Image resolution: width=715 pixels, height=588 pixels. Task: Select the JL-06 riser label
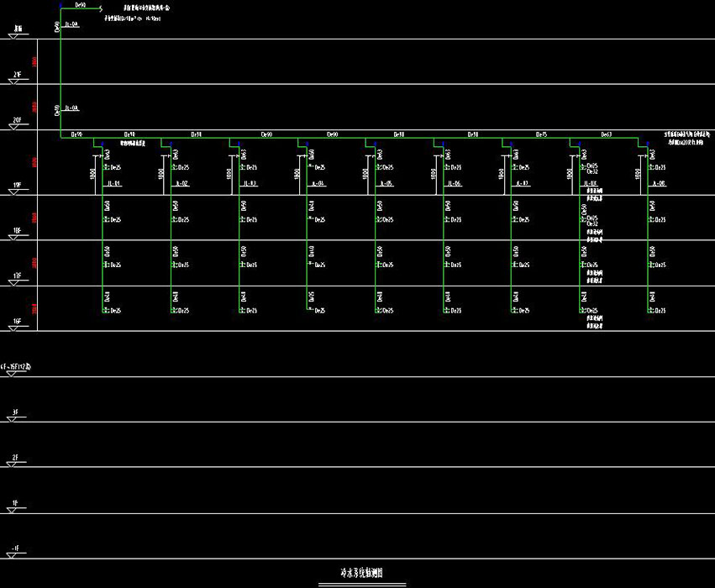click(x=455, y=183)
